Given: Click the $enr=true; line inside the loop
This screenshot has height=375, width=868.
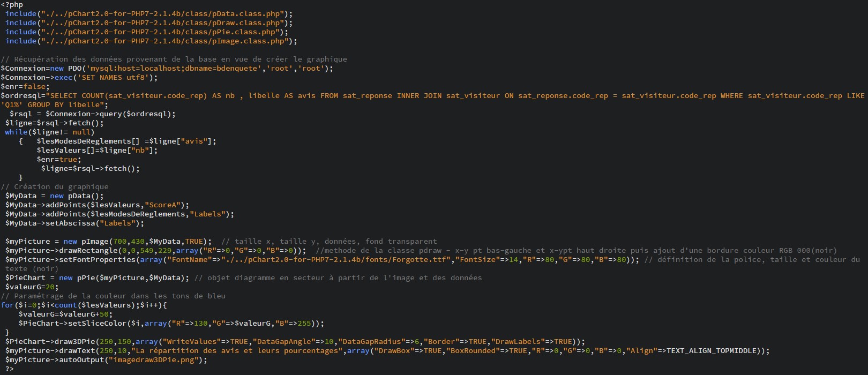Looking at the screenshot, I should coord(59,160).
